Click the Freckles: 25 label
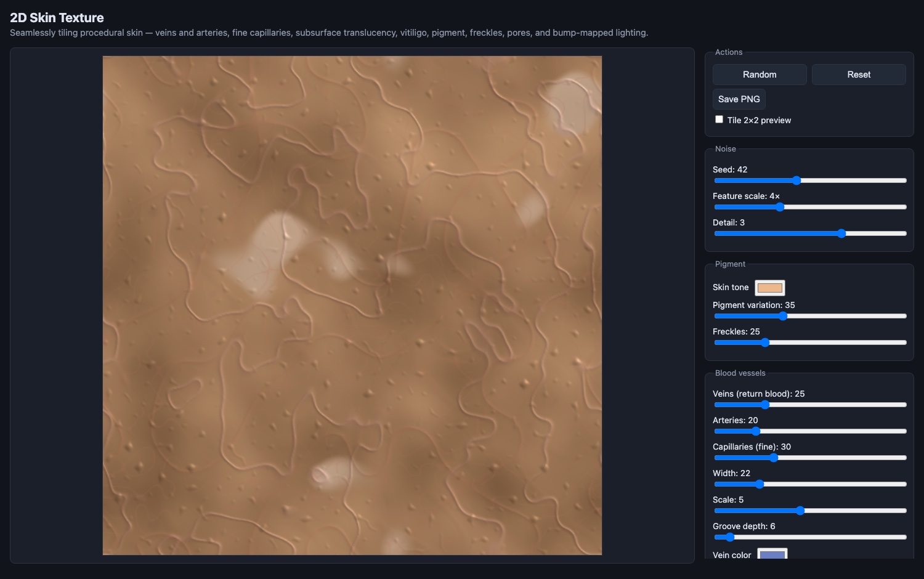 (x=736, y=331)
